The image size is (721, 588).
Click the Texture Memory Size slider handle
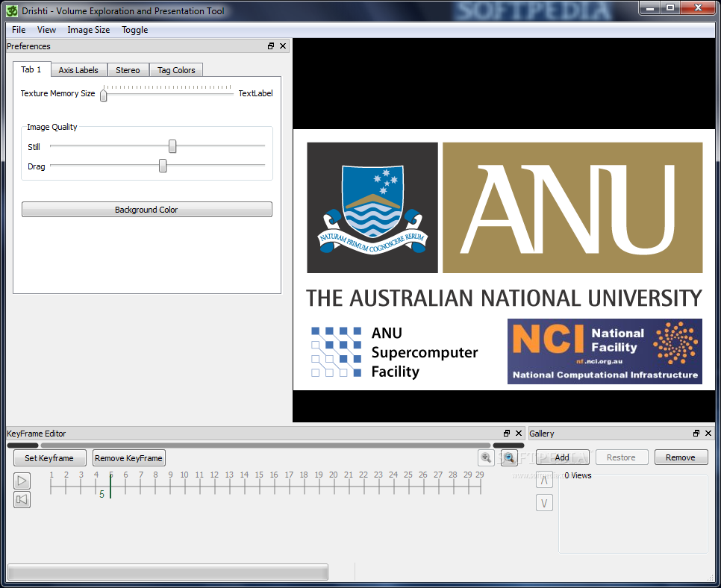click(x=104, y=95)
